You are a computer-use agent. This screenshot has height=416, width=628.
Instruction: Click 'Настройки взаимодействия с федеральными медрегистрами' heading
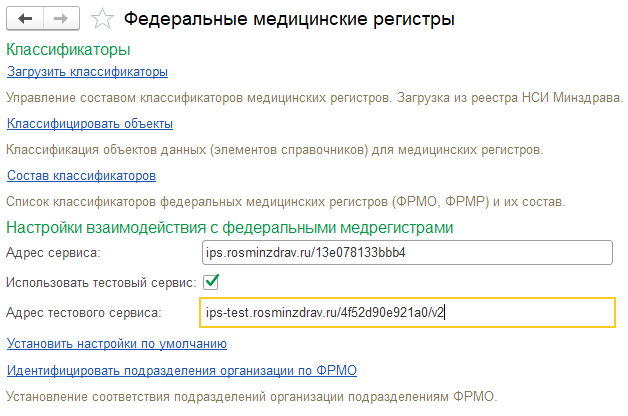(x=230, y=228)
